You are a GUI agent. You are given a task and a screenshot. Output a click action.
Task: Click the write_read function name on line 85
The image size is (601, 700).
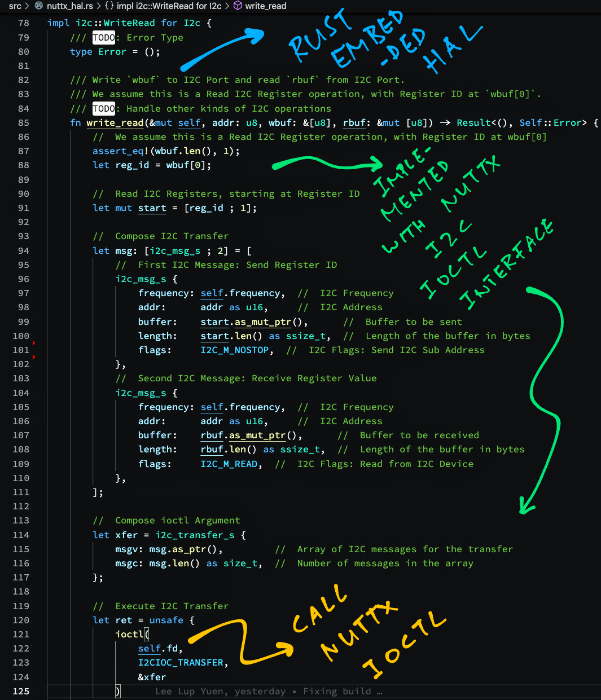click(115, 122)
